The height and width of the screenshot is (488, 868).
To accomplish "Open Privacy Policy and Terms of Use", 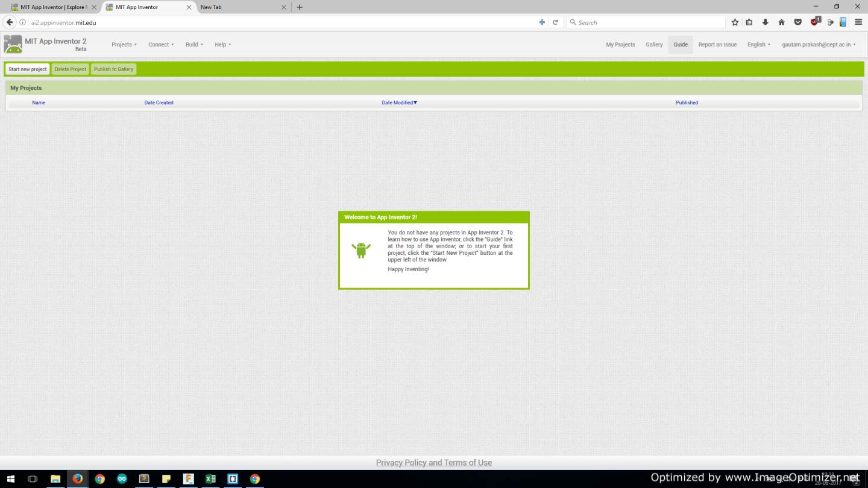I will (x=434, y=463).
